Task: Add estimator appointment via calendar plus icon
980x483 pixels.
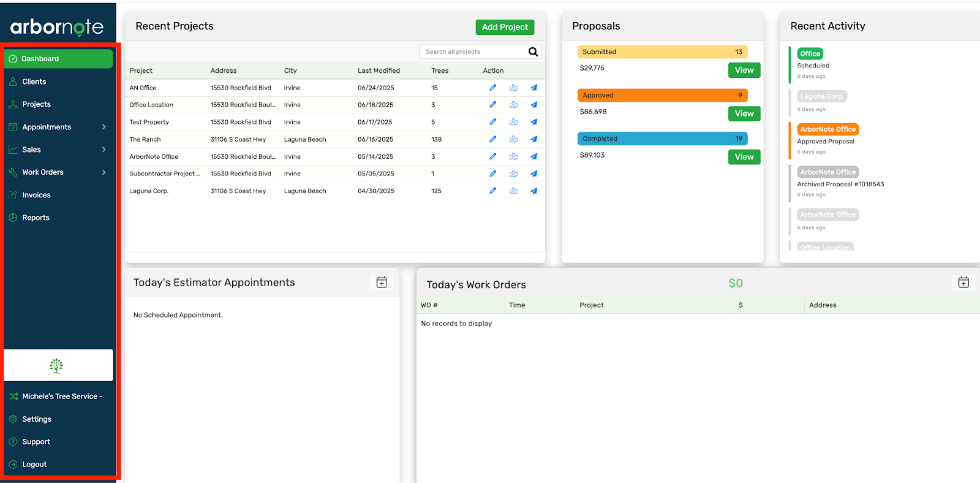Action: click(382, 282)
